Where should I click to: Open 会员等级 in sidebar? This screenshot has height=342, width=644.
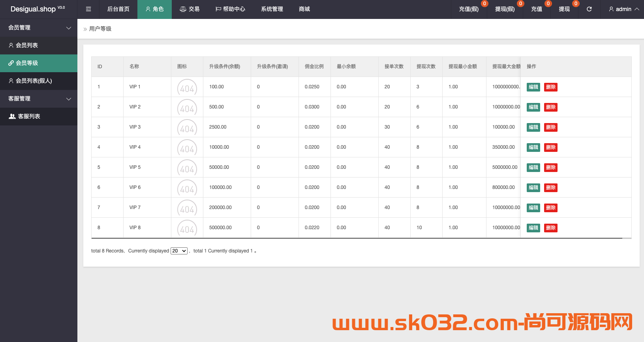click(39, 63)
